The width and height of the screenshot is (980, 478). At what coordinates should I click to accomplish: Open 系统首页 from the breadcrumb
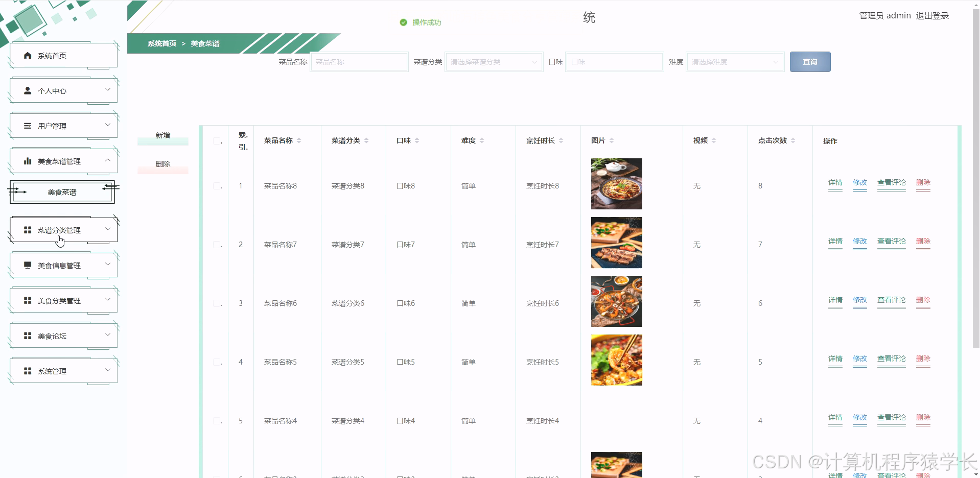pyautogui.click(x=161, y=43)
